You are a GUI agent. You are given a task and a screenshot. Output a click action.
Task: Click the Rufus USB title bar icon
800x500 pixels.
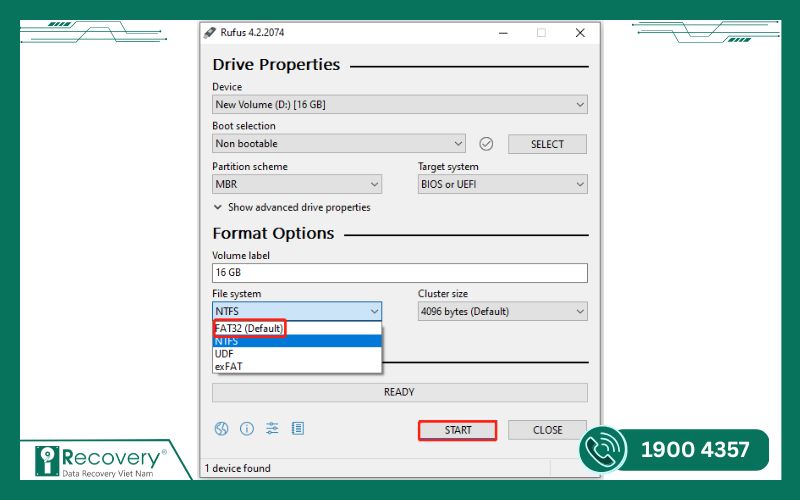click(x=210, y=33)
